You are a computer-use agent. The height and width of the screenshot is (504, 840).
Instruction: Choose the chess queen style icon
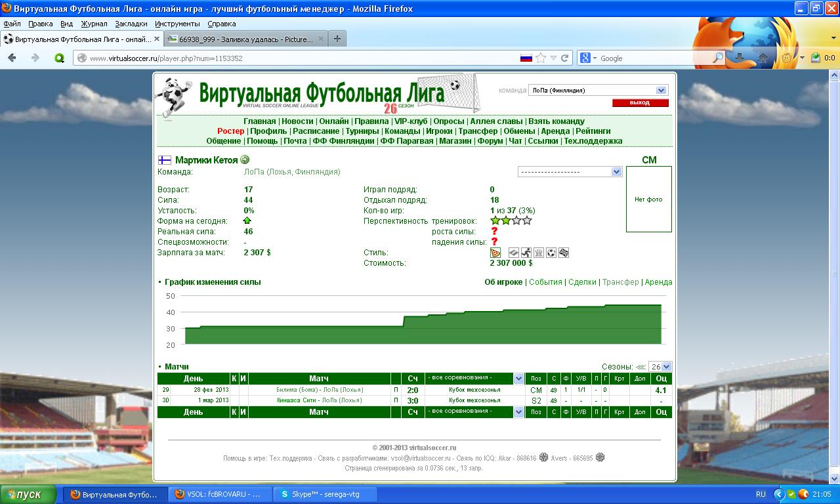tap(539, 253)
